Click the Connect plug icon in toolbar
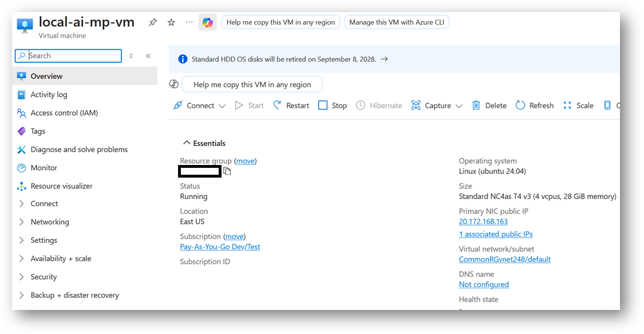 point(178,105)
